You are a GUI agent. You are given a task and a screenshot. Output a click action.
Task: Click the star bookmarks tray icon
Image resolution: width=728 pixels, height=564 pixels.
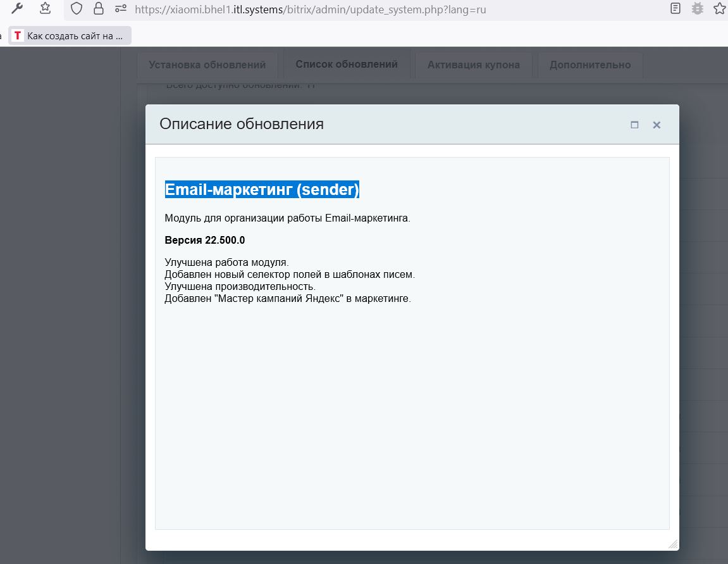[45, 8]
